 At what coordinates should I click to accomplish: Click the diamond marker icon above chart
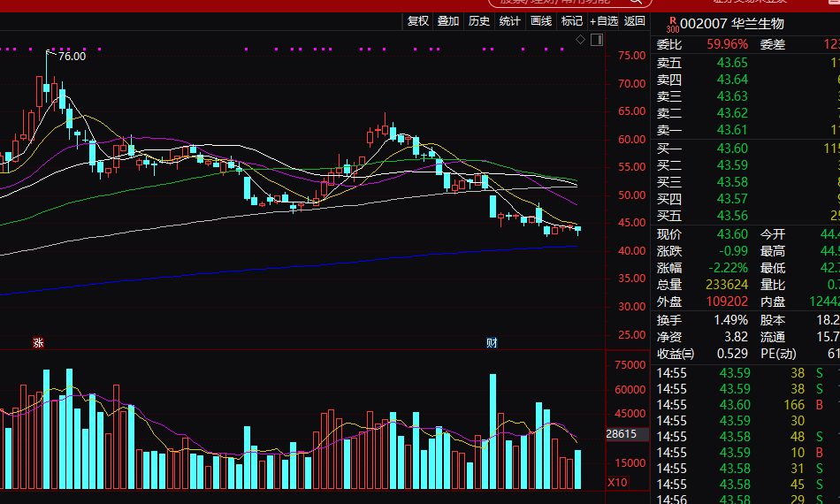coord(580,40)
